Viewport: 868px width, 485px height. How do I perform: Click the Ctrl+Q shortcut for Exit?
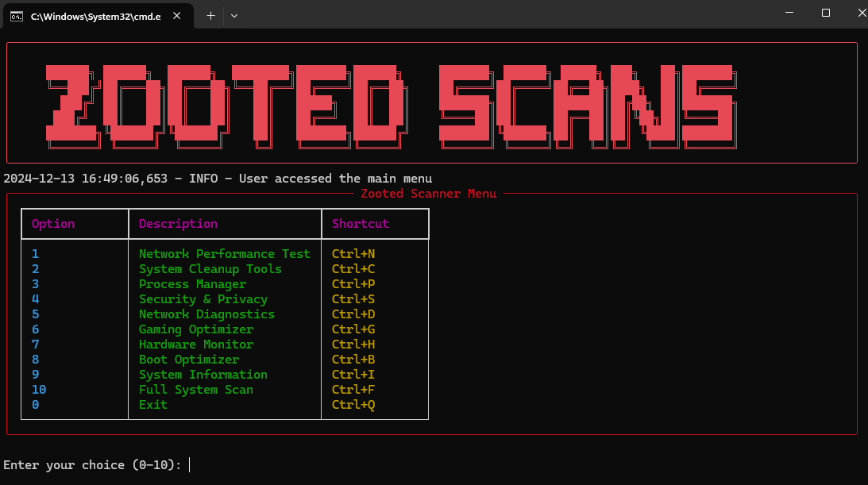pos(353,405)
